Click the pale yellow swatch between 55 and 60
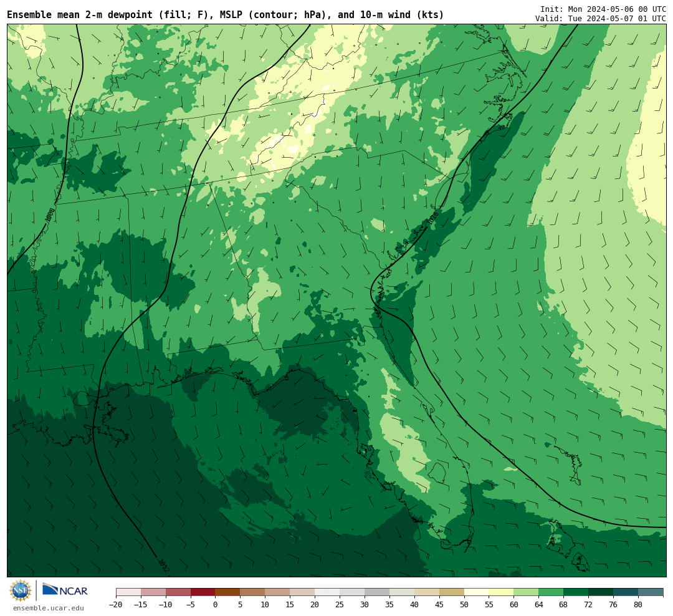This screenshot has width=673, height=616. coord(501,592)
